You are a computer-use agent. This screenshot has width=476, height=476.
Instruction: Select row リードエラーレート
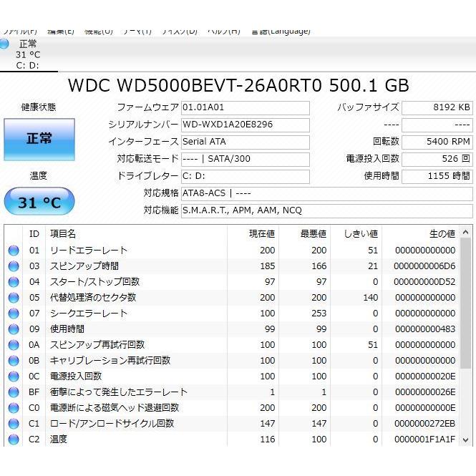(x=232, y=251)
